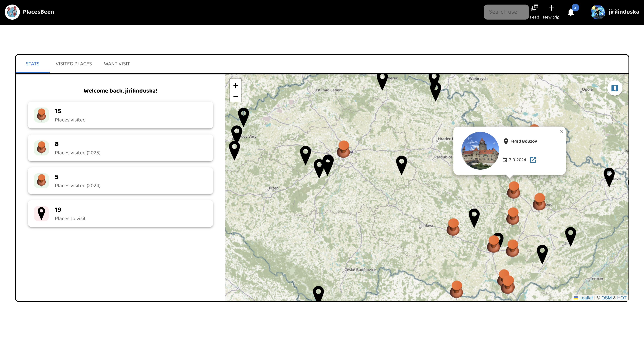Select the Stats tab
644x357 pixels.
(x=33, y=64)
